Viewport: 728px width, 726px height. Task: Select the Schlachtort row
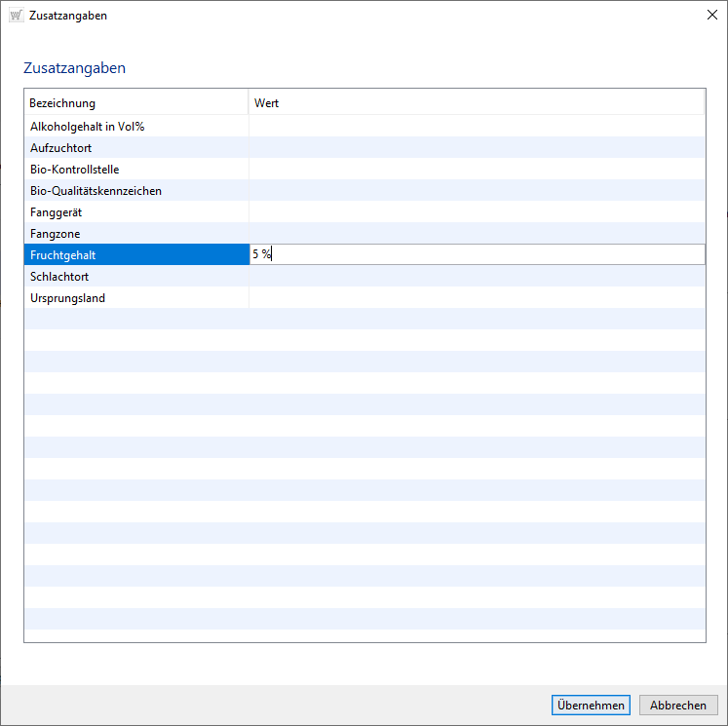coord(59,277)
